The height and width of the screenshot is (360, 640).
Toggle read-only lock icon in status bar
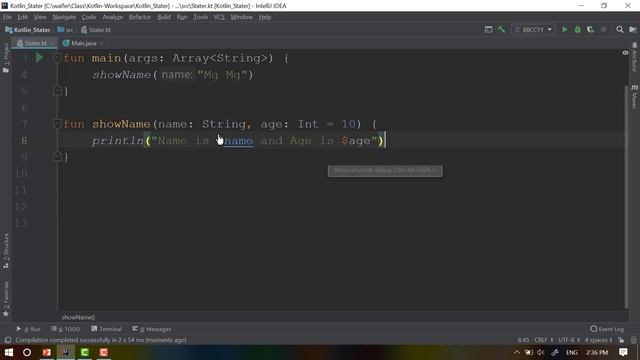coord(621,340)
